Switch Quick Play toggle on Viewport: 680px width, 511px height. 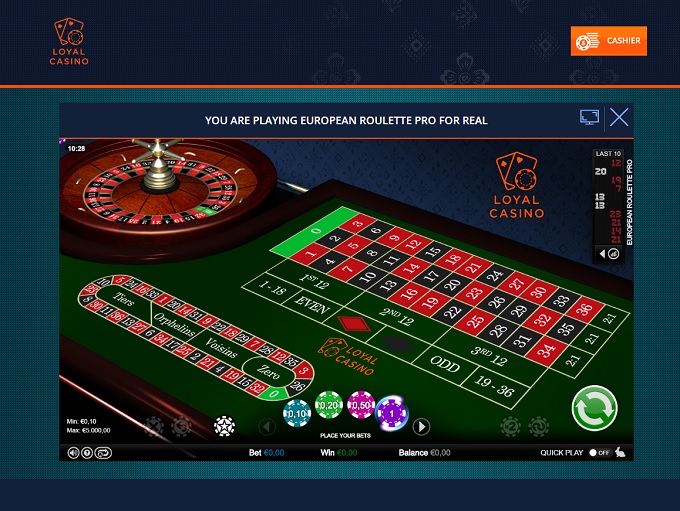pyautogui.click(x=599, y=452)
